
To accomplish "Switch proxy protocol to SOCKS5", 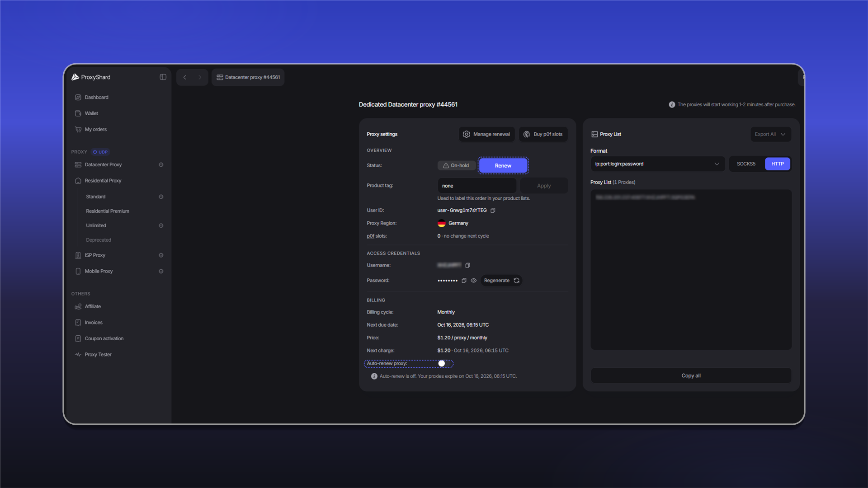I will point(746,164).
